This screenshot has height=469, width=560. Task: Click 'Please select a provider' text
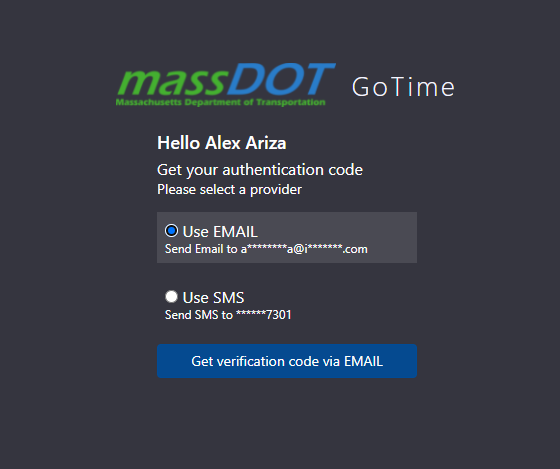click(229, 190)
